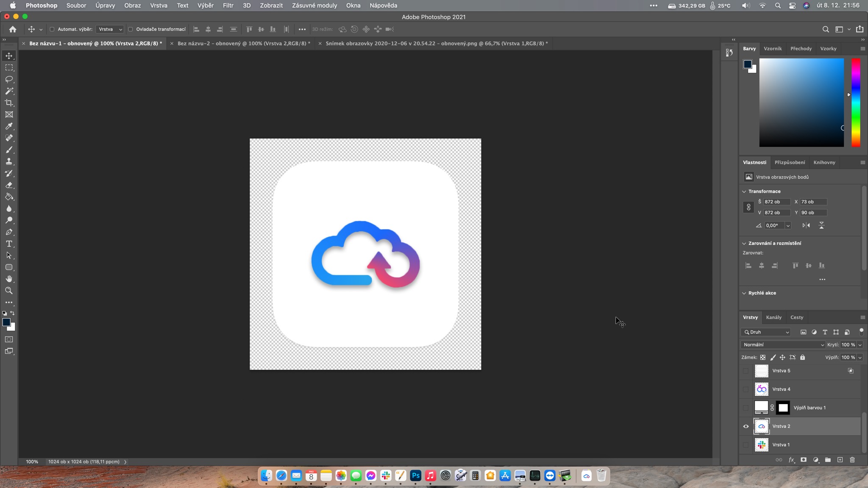Image resolution: width=868 pixels, height=488 pixels.
Task: Select the Eyedropper tool
Action: click(9, 126)
